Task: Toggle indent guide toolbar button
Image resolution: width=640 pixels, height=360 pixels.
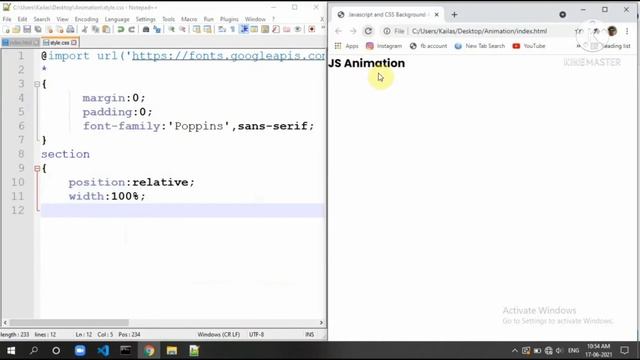Action: [244, 29]
